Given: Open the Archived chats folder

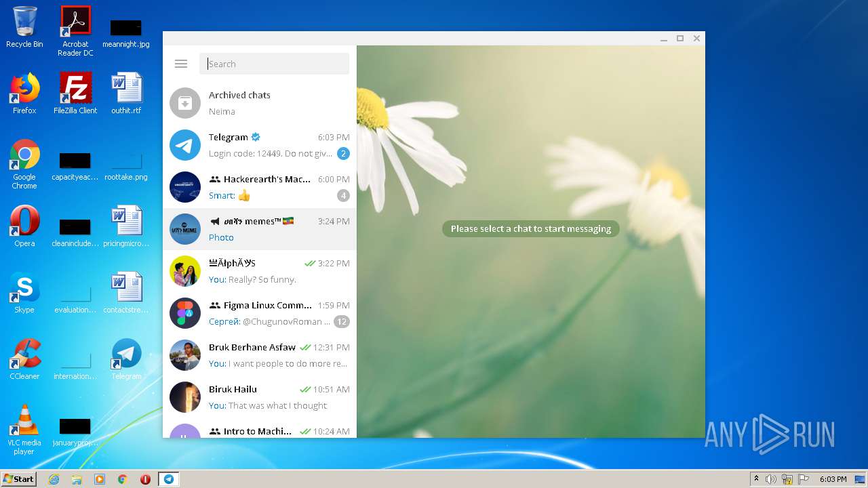Looking at the screenshot, I should (x=260, y=103).
